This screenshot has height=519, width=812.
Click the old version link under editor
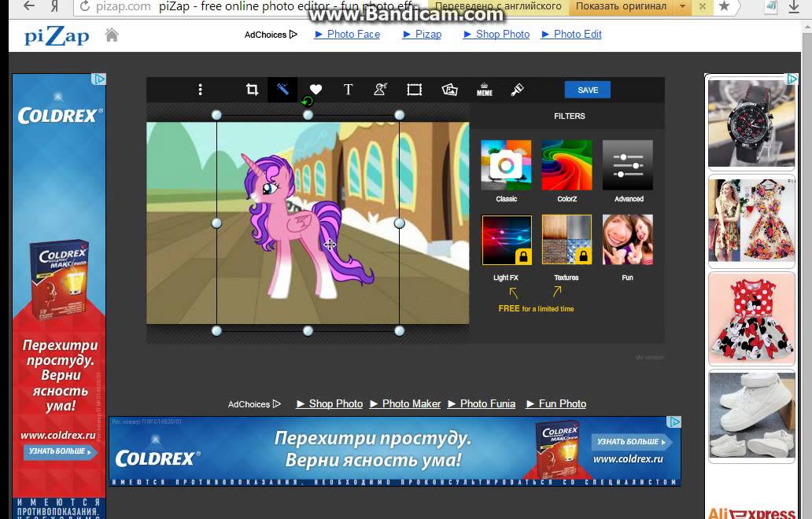pyautogui.click(x=649, y=357)
